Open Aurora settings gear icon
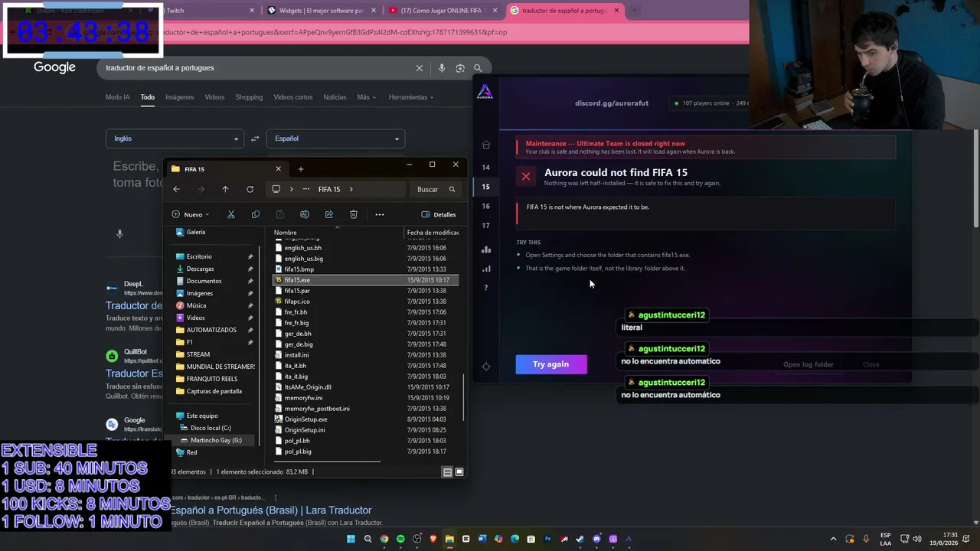Image resolution: width=980 pixels, height=551 pixels. pos(485,367)
